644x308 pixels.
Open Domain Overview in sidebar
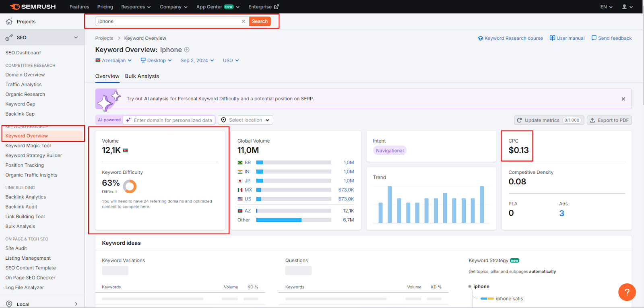coord(25,75)
